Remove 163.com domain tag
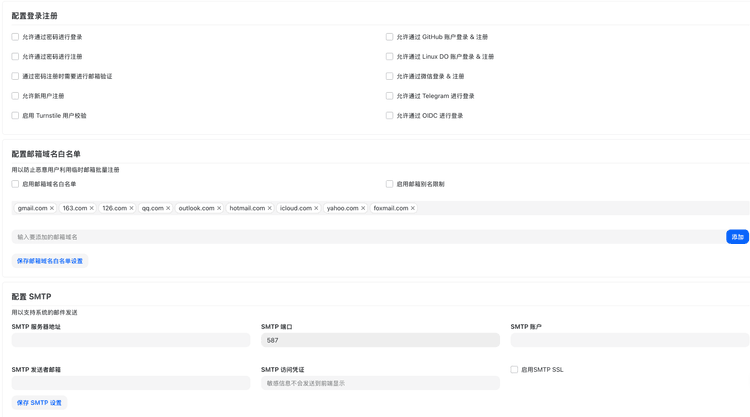This screenshot has width=750, height=417. (91, 208)
